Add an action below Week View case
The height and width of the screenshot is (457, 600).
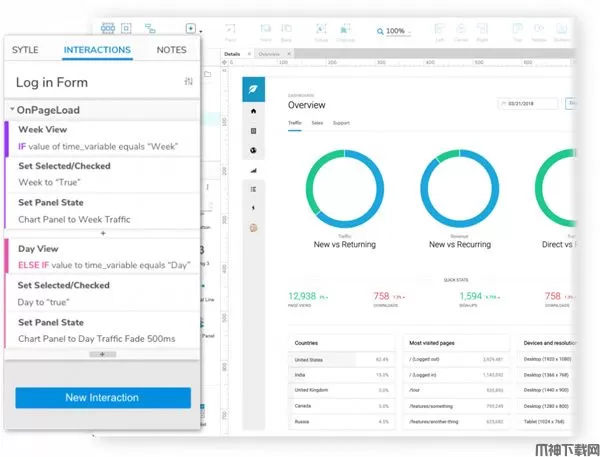click(103, 232)
